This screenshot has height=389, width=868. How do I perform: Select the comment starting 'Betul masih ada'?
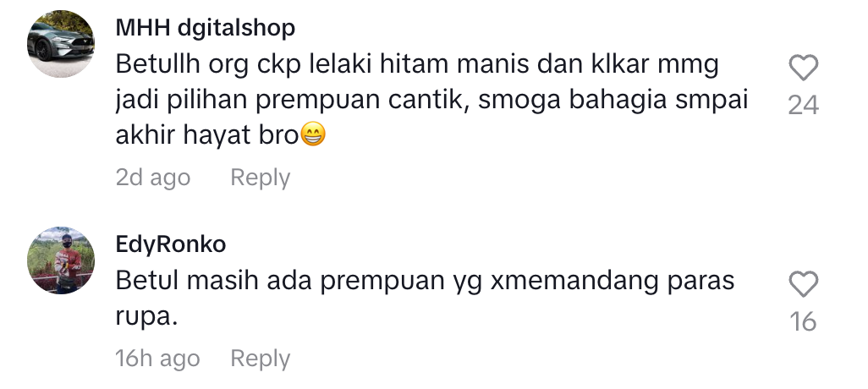(x=426, y=299)
